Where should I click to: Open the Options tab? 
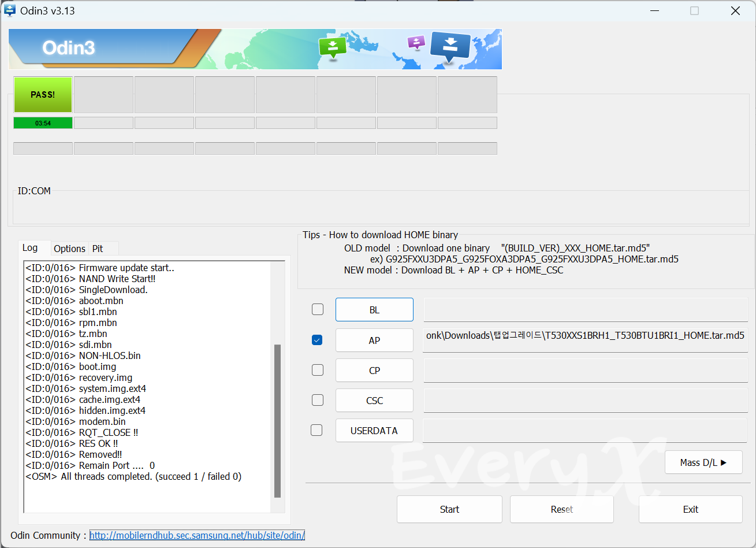click(69, 249)
